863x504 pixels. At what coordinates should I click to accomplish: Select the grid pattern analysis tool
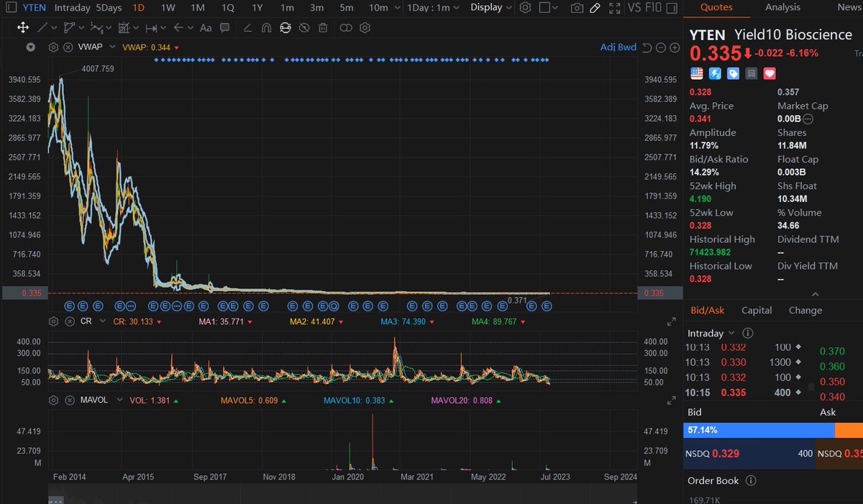(124, 28)
